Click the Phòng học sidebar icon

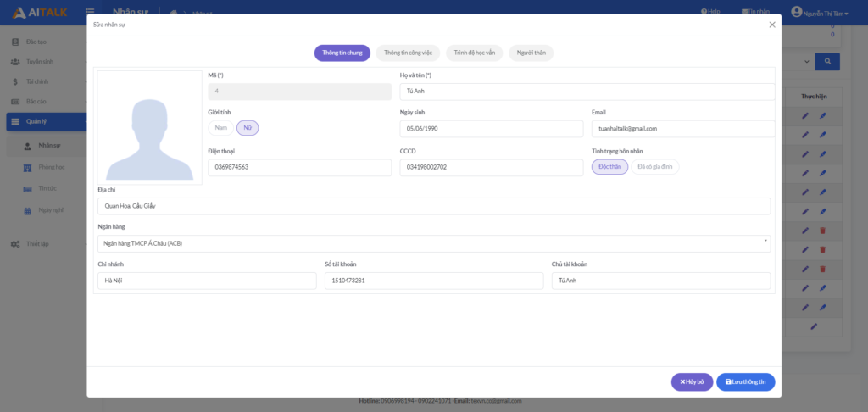click(27, 167)
